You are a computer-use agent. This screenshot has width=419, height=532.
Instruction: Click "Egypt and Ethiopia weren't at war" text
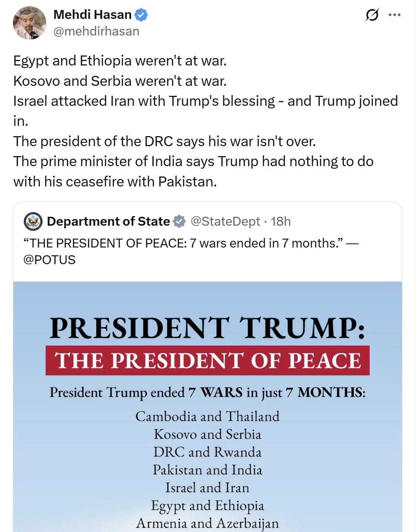(120, 61)
